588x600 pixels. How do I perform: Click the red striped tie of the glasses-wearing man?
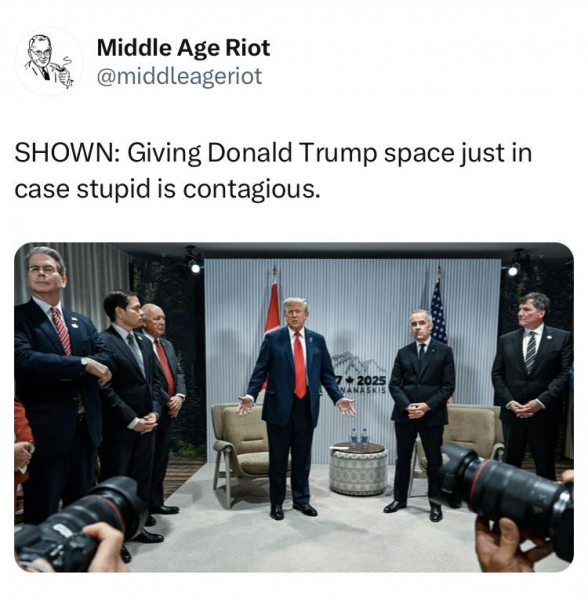(62, 331)
